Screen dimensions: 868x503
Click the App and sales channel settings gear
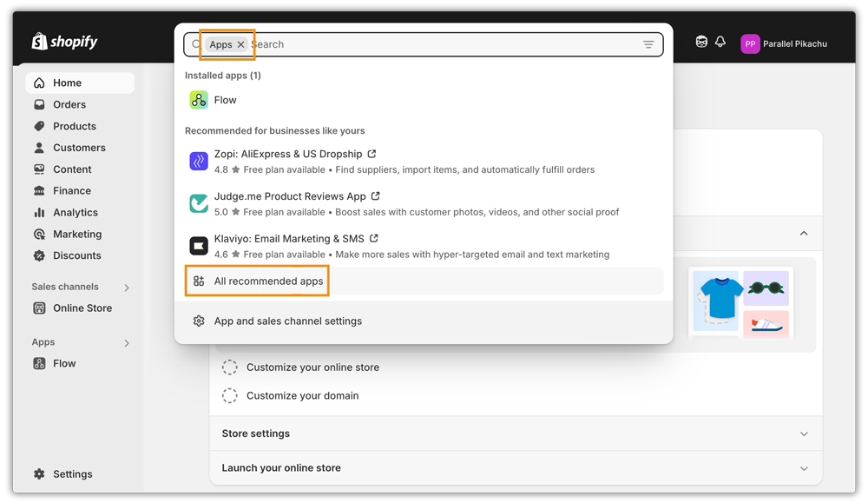pyautogui.click(x=199, y=321)
